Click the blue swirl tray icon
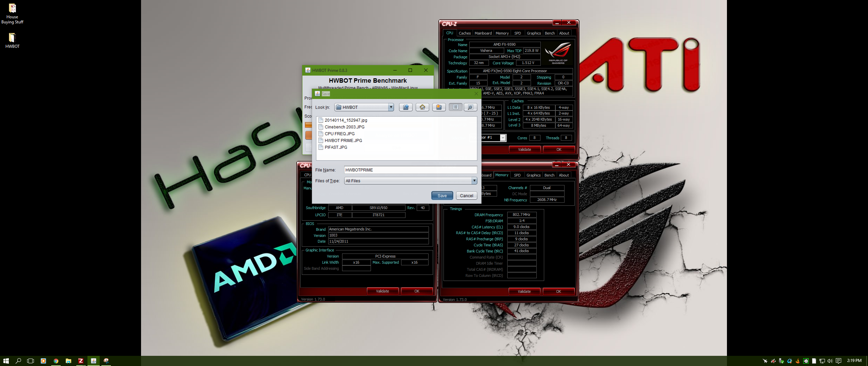868x366 pixels. pyautogui.click(x=790, y=361)
